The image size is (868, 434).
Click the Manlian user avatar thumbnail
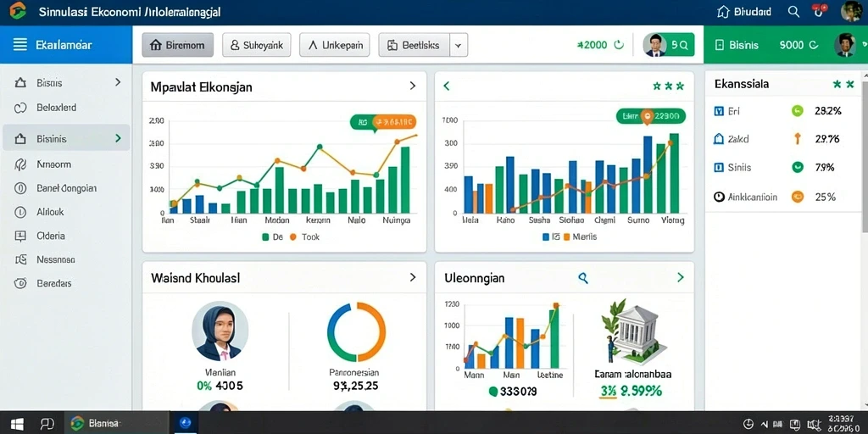tap(220, 331)
